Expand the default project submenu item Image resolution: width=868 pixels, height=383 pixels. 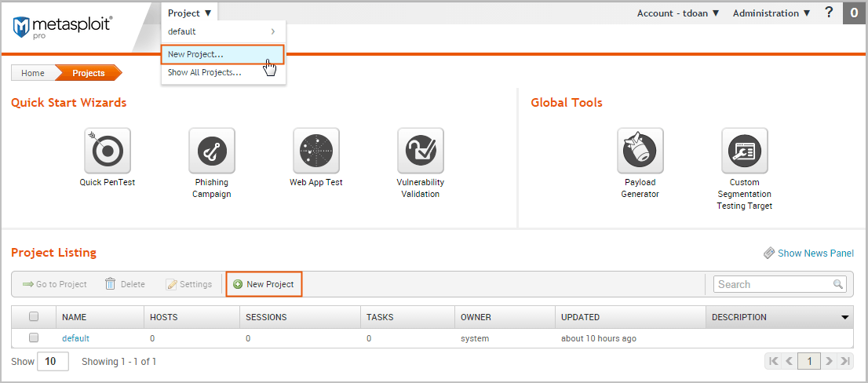(222, 32)
